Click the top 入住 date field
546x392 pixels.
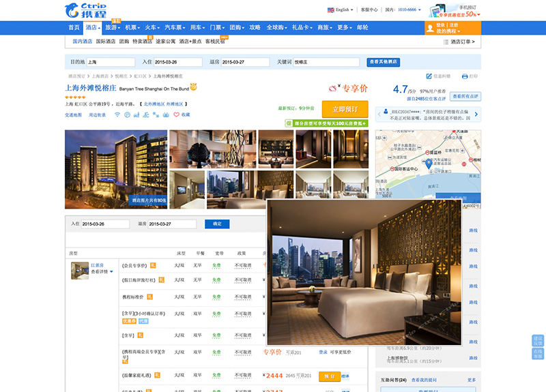pyautogui.click(x=178, y=62)
